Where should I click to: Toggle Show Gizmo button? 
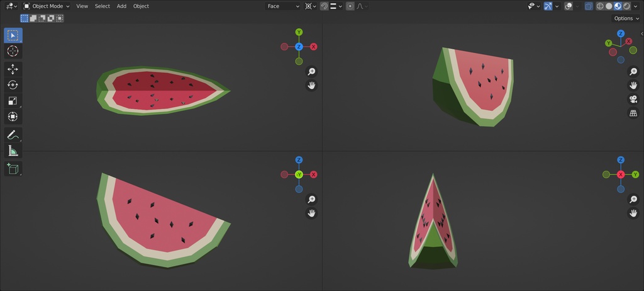(x=548, y=6)
